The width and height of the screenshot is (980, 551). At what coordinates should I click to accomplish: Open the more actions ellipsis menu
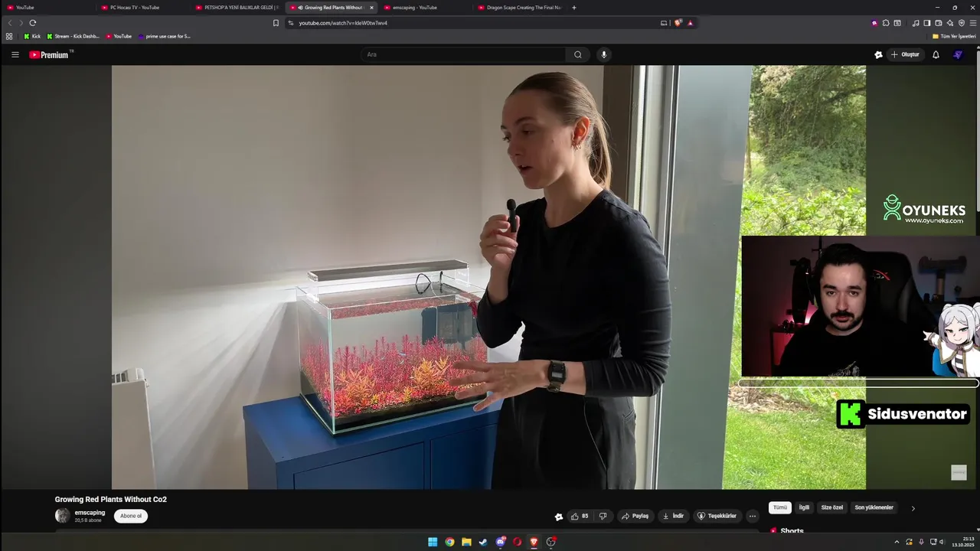[x=753, y=516]
